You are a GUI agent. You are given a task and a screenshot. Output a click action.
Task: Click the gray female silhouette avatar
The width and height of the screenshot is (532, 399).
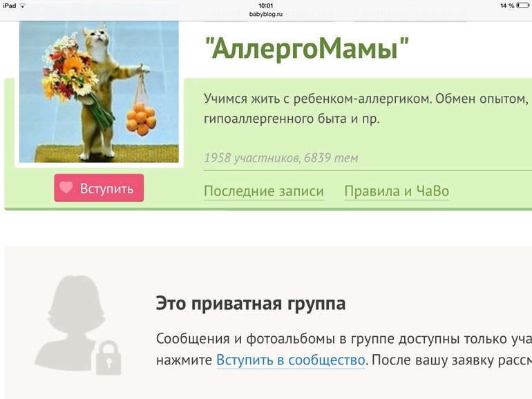click(x=71, y=322)
